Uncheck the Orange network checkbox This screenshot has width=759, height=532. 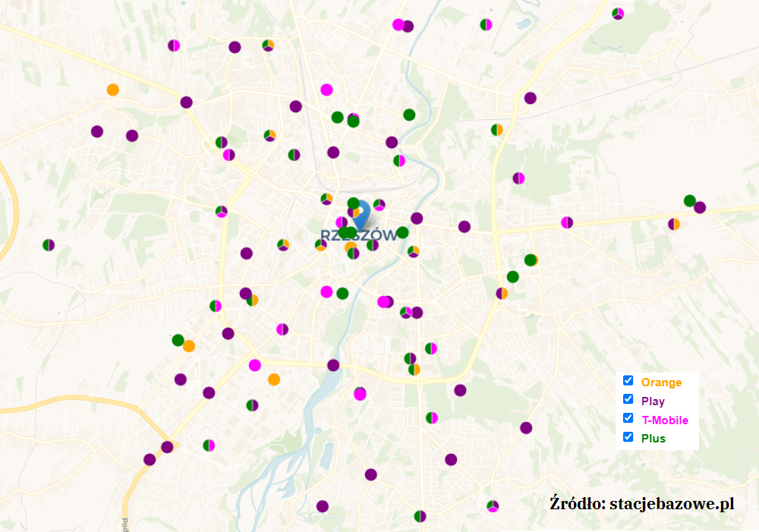[628, 381]
